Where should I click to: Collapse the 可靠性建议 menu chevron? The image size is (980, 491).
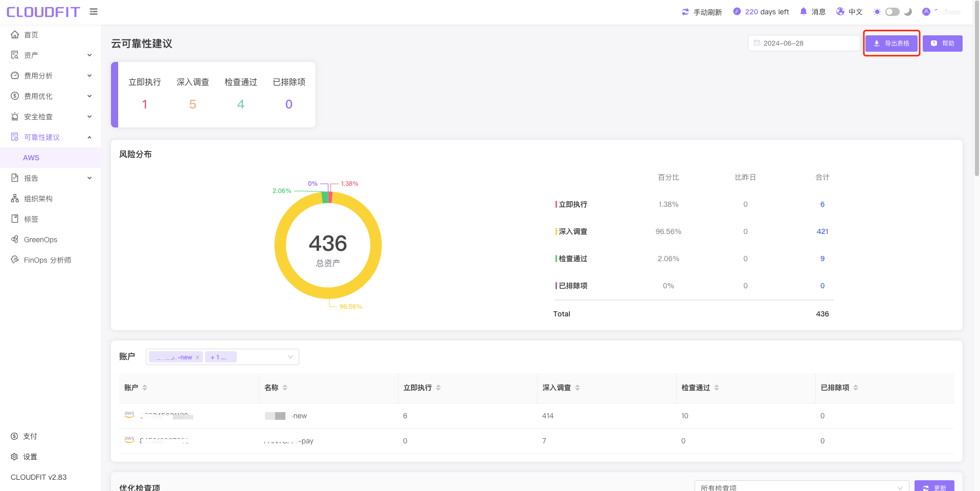click(90, 137)
